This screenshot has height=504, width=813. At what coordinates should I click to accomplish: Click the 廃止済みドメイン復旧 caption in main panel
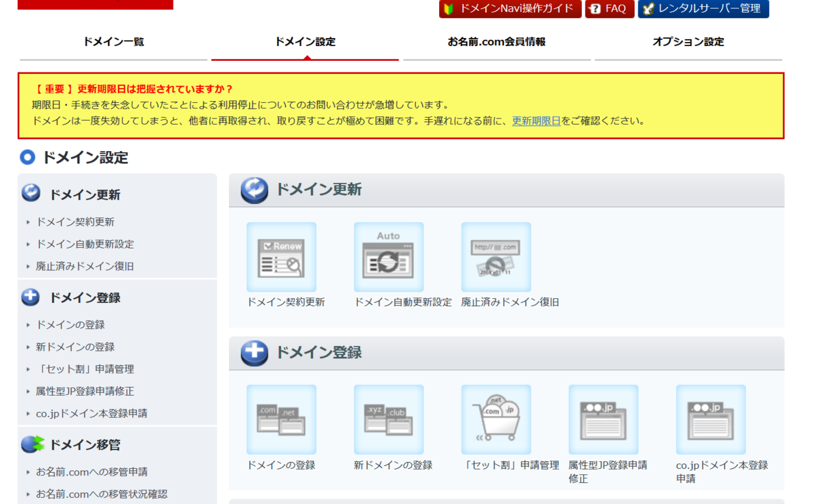click(510, 303)
